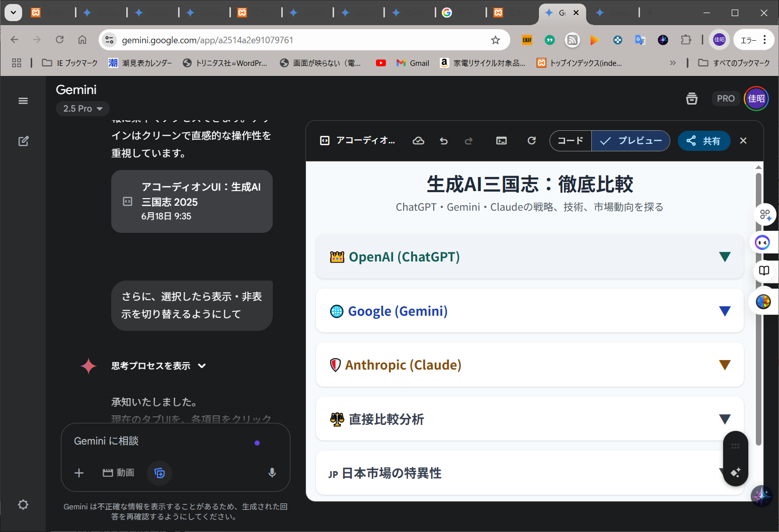779x532 pixels.
Task: Open the canvas console icon
Action: [502, 141]
